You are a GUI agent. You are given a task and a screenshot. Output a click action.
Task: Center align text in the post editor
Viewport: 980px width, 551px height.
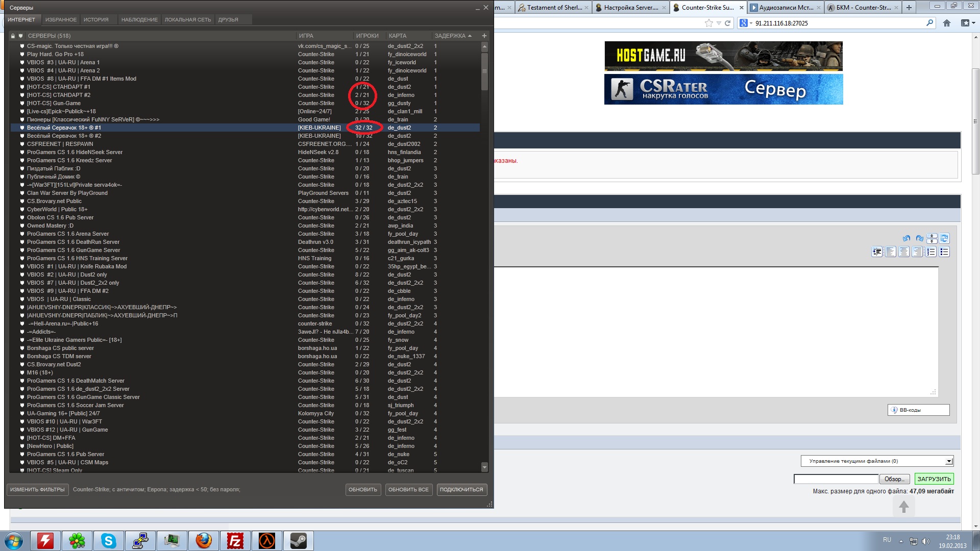(904, 252)
